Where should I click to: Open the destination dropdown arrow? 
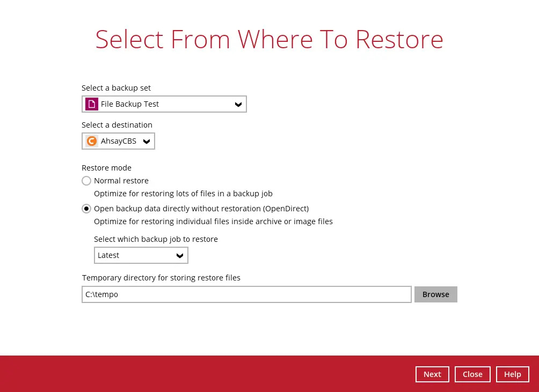(x=147, y=141)
